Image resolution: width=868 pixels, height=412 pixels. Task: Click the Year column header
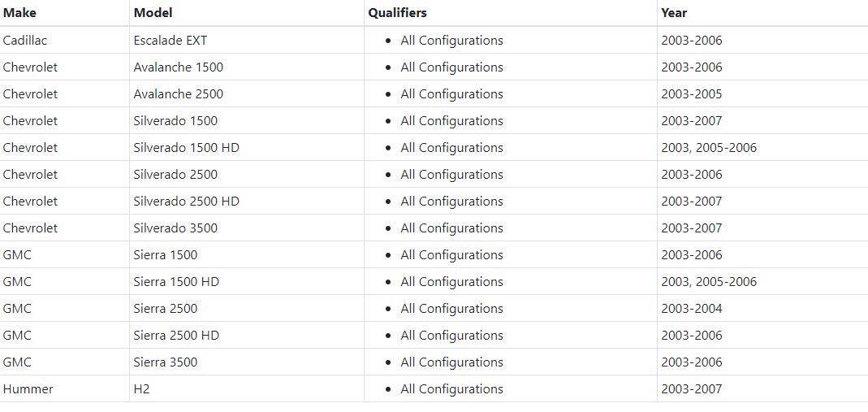click(674, 13)
